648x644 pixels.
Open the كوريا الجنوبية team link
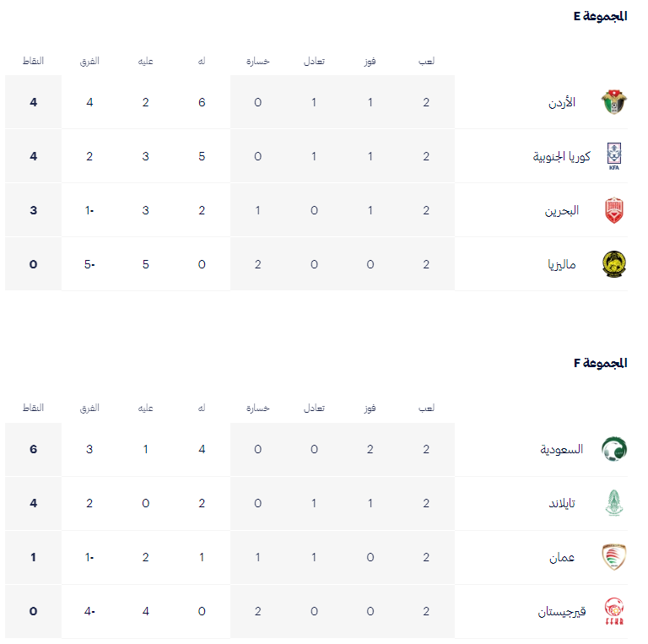pyautogui.click(x=562, y=156)
